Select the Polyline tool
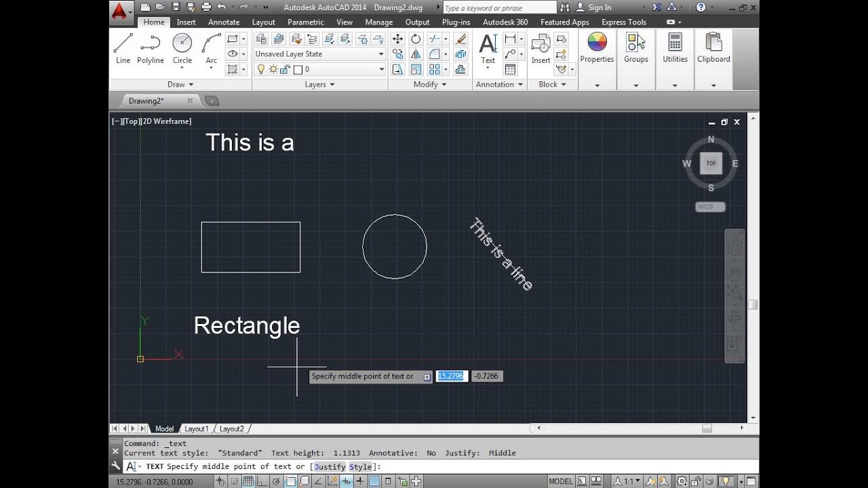The width and height of the screenshot is (868, 488). (x=151, y=48)
